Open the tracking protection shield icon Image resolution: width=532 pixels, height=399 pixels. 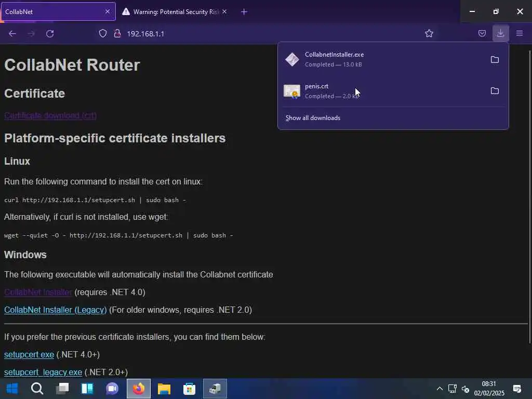pyautogui.click(x=103, y=33)
